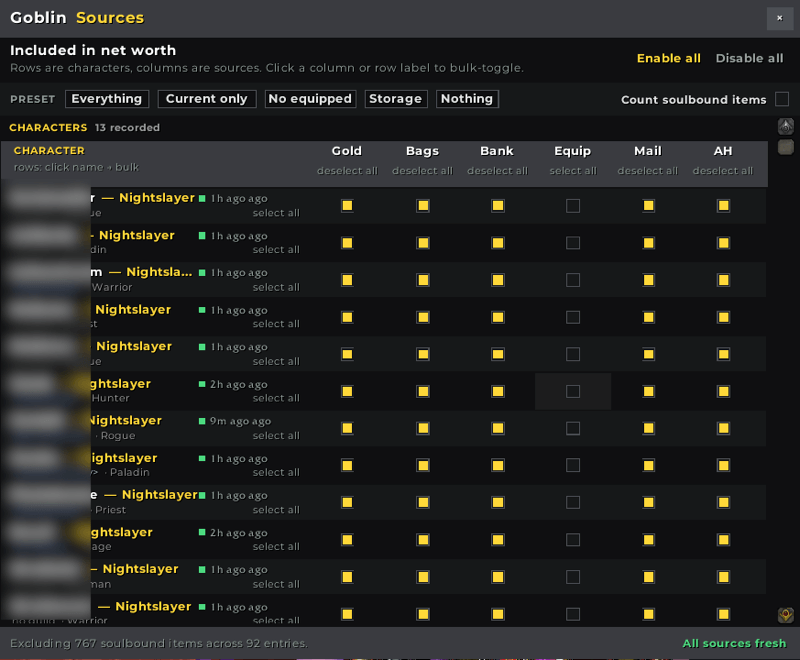
Task: Uncheck AH for the 'age' 2h ago row
Action: 723,540
